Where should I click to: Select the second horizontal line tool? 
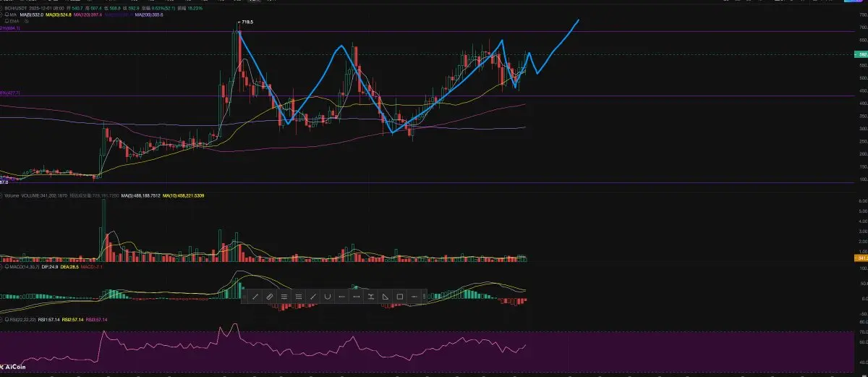(357, 297)
